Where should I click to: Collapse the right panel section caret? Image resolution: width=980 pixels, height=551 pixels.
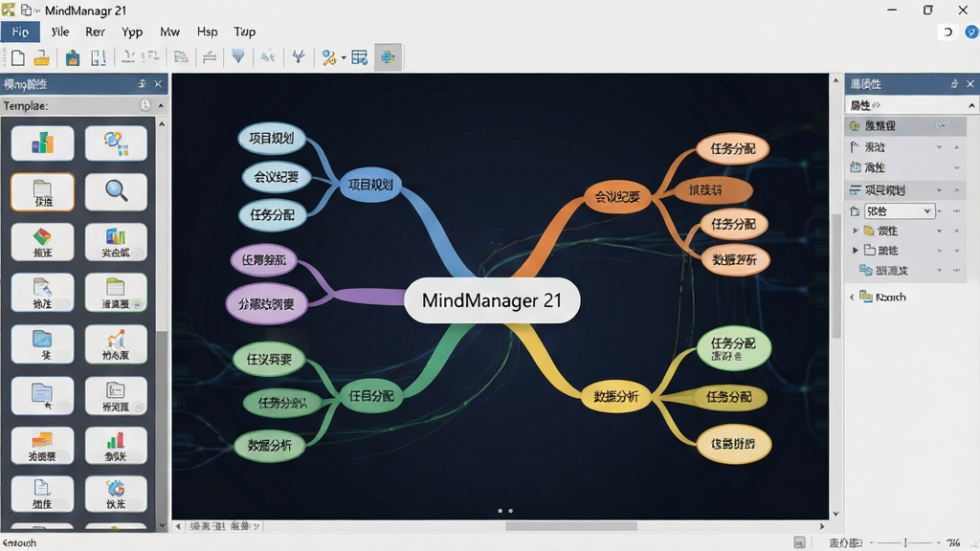971,105
